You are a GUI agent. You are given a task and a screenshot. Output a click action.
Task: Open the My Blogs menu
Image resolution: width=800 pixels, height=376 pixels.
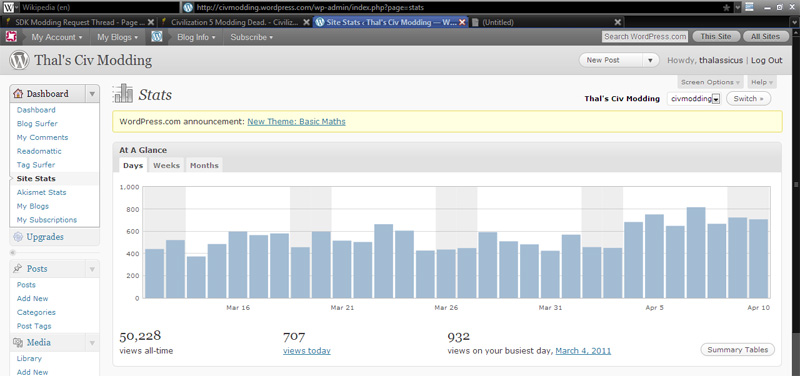click(118, 37)
